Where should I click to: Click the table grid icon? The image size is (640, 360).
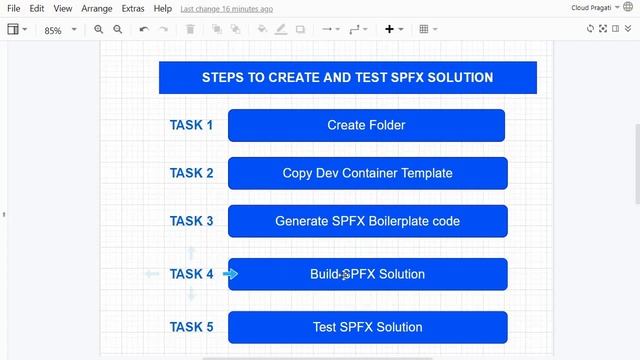(424, 29)
